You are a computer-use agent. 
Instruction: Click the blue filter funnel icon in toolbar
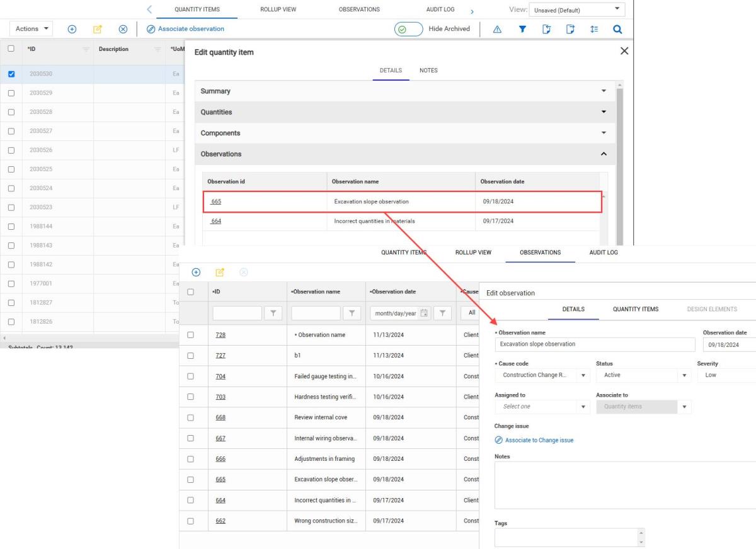[522, 29]
